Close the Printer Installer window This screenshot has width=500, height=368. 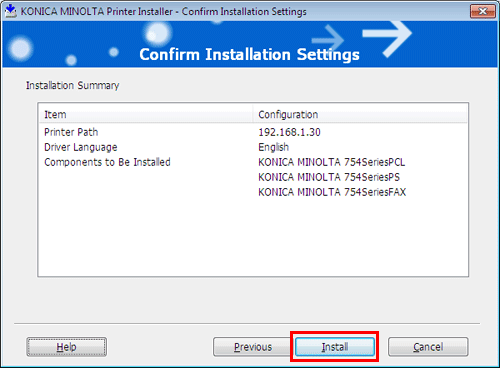click(x=482, y=11)
